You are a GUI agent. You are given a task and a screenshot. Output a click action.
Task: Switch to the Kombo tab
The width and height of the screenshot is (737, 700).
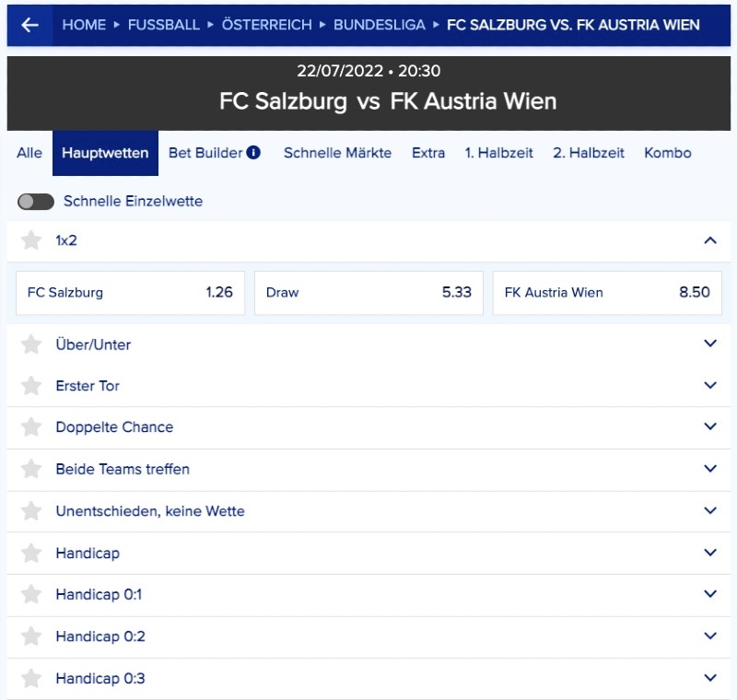coord(667,153)
